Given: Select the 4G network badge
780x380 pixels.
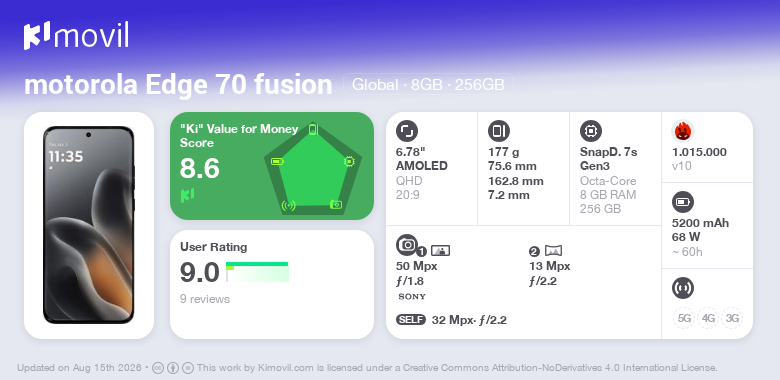Looking at the screenshot, I should tap(708, 318).
